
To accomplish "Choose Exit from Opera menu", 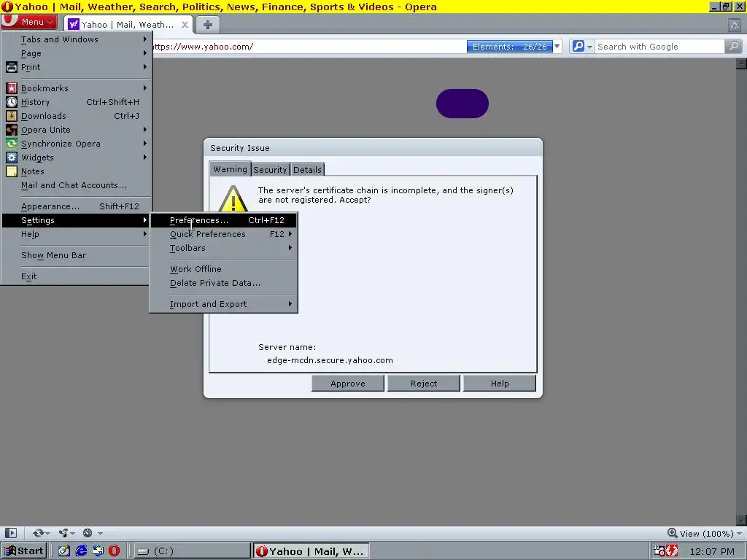I will (77, 276).
